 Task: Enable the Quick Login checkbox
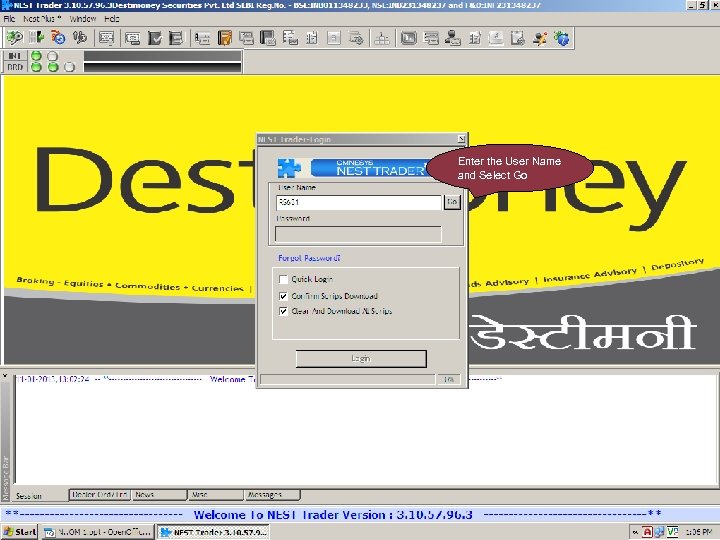pyautogui.click(x=283, y=279)
